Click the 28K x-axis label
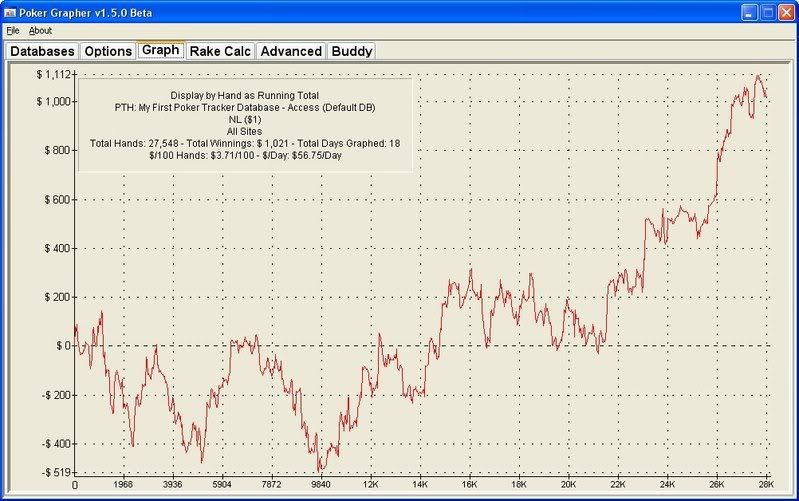Screen dimensions: 799x501 765,486
